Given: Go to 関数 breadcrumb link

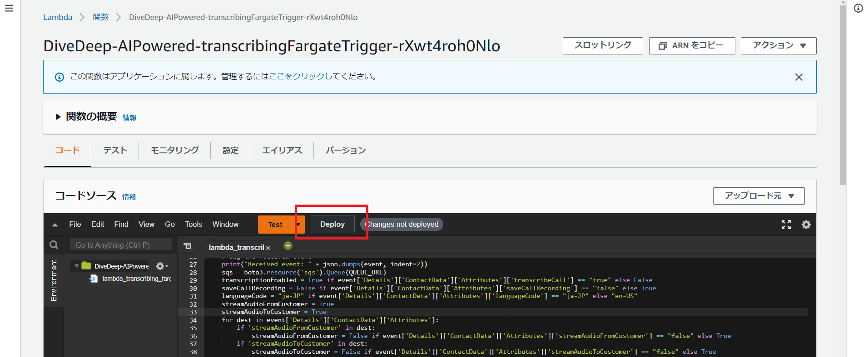Looking at the screenshot, I should click(x=101, y=17).
